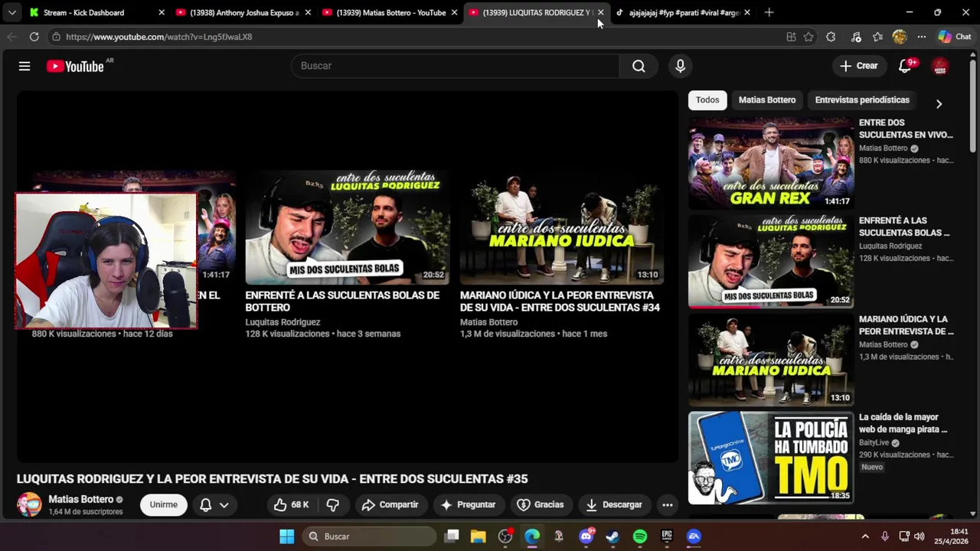Share the video with Compartir
Viewport: 980px width, 551px height.
pos(390,504)
